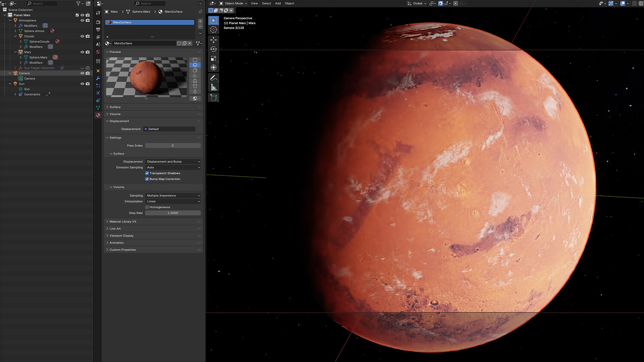This screenshot has width=644, height=362.
Task: Click the Add Cube tool icon
Action: (x=213, y=97)
